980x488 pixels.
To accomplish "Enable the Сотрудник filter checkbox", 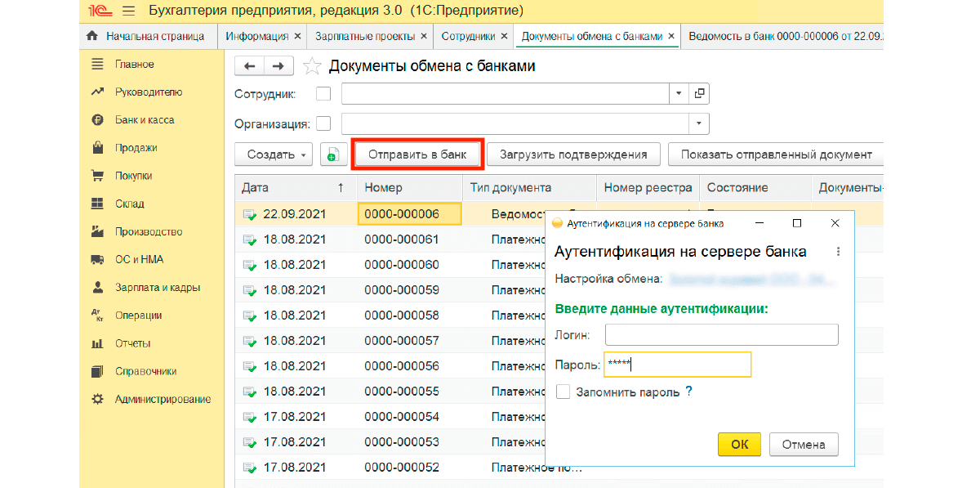I will 323,94.
